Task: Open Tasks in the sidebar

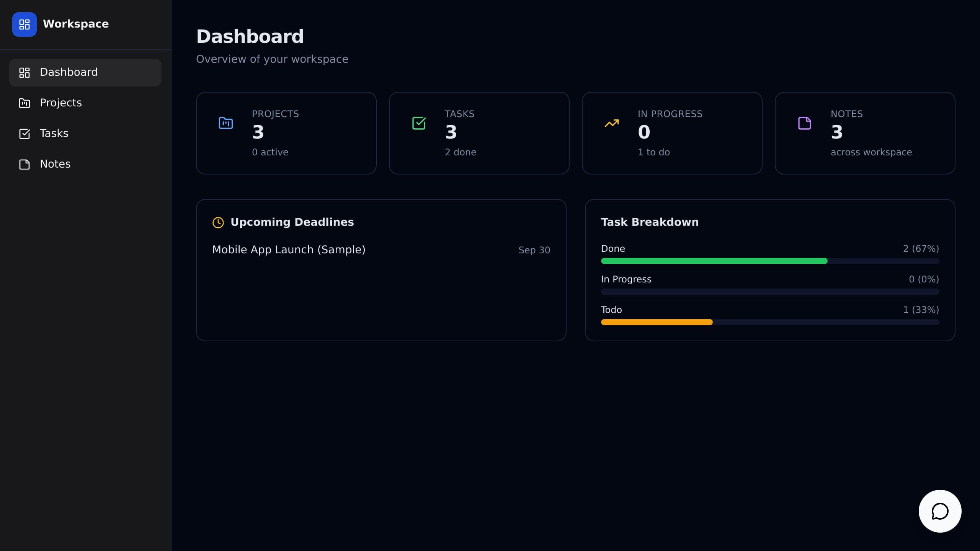Action: pos(85,134)
